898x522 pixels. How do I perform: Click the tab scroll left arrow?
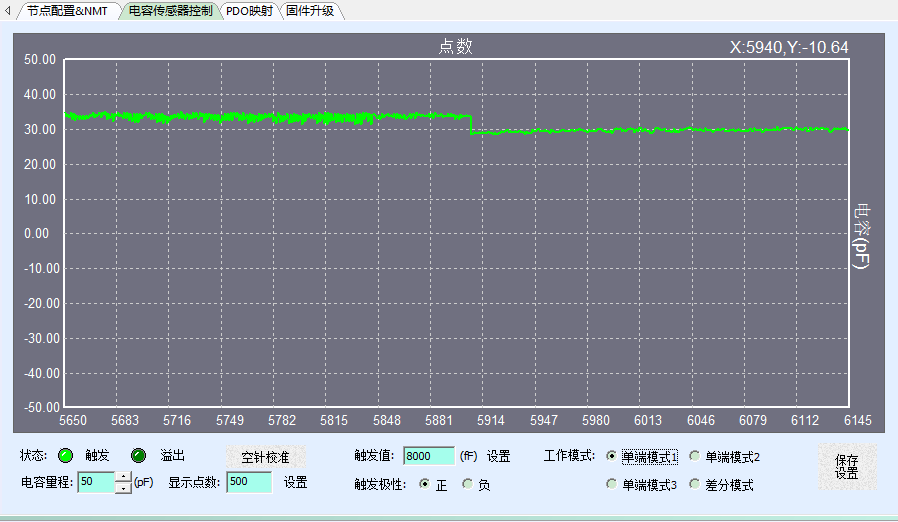coord(8,12)
